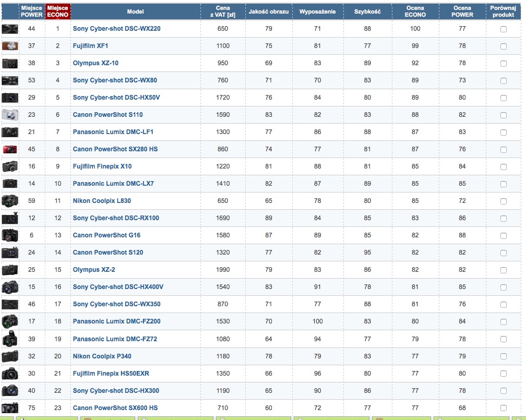
Task: Tick compare checkbox for Canon PowerShot G16
Action: (x=503, y=236)
